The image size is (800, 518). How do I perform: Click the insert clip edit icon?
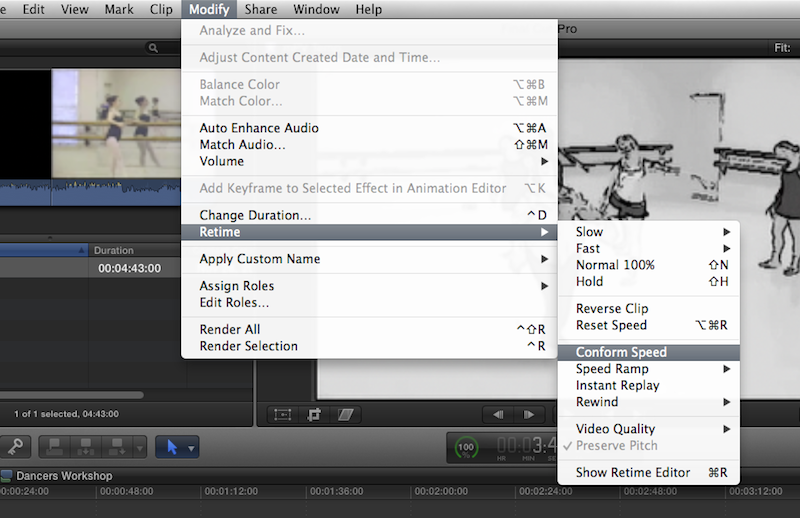[87, 447]
